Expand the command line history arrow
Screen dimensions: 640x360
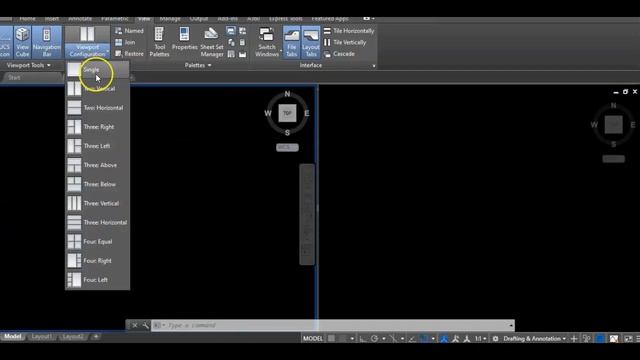511,325
